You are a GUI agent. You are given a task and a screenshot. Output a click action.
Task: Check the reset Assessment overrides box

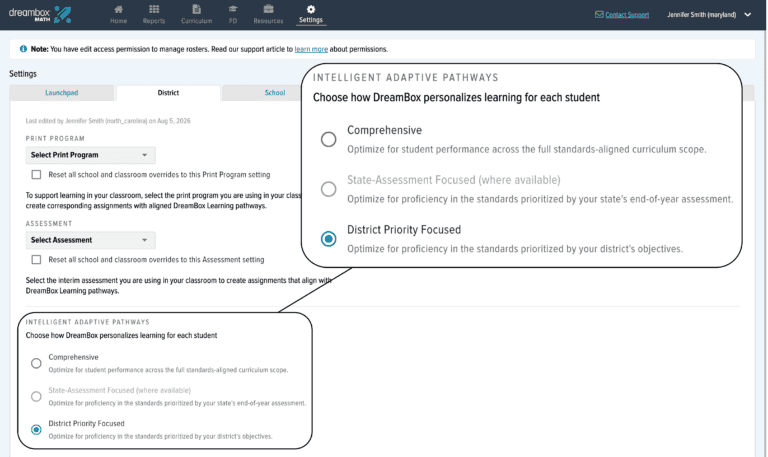[36, 260]
